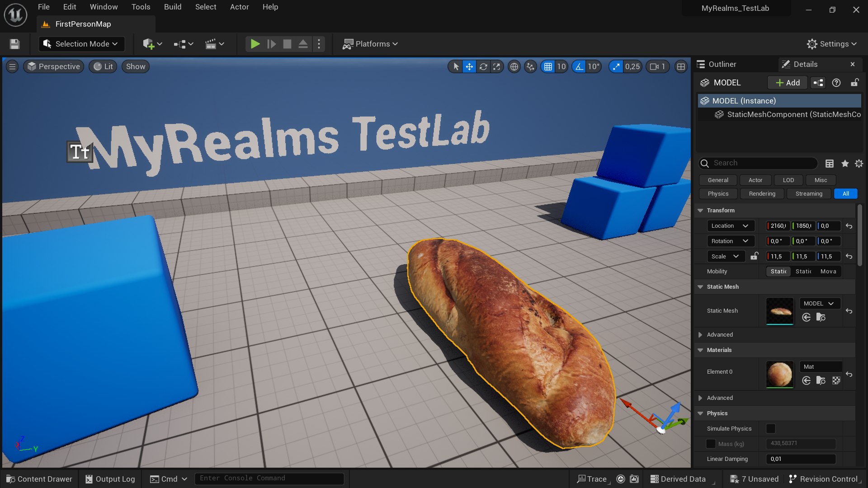Image resolution: width=868 pixels, height=488 pixels.
Task: Click the Details panel search field
Action: click(758, 163)
